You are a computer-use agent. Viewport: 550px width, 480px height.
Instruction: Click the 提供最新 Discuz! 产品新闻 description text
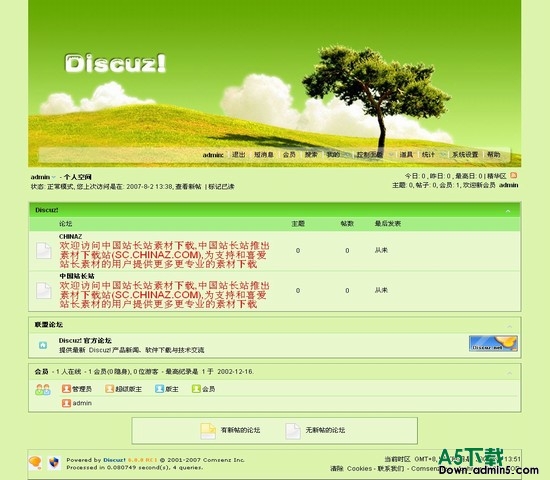(x=131, y=350)
